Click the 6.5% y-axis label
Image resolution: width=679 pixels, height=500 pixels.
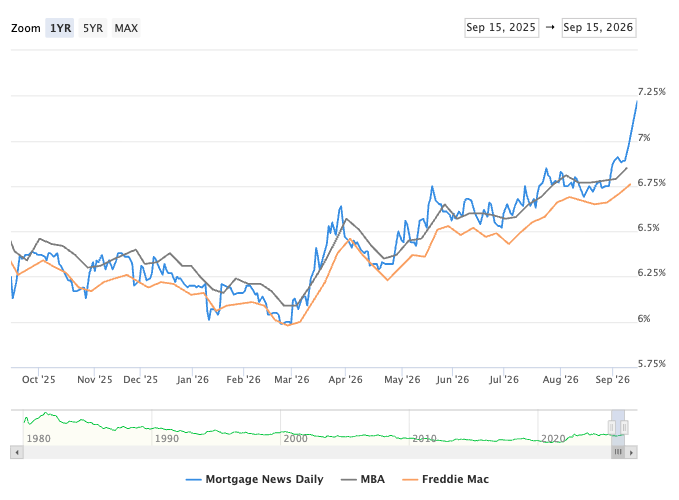click(648, 228)
